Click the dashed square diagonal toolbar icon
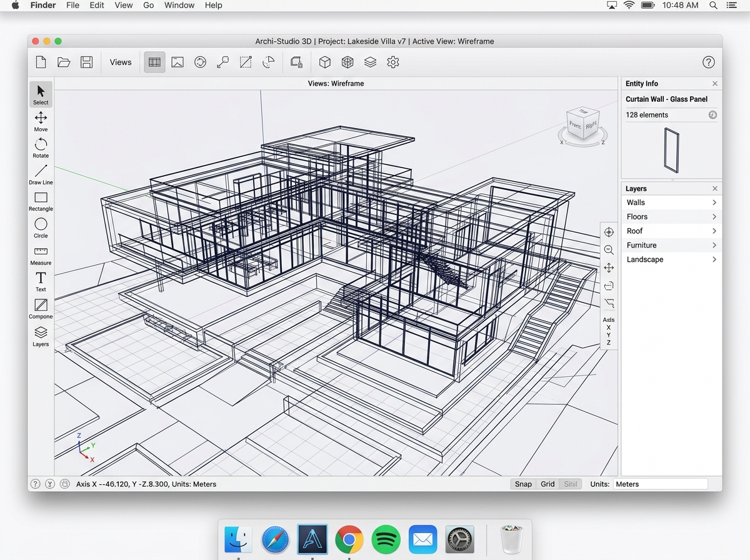750x560 pixels. tap(246, 62)
